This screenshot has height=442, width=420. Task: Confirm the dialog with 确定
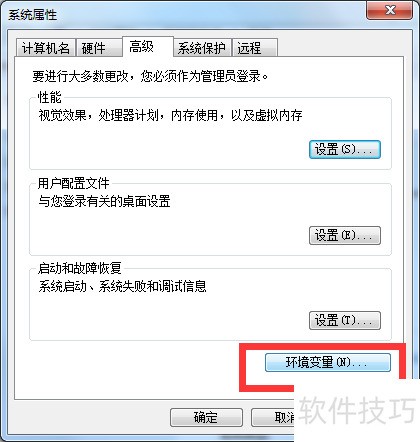click(x=206, y=417)
